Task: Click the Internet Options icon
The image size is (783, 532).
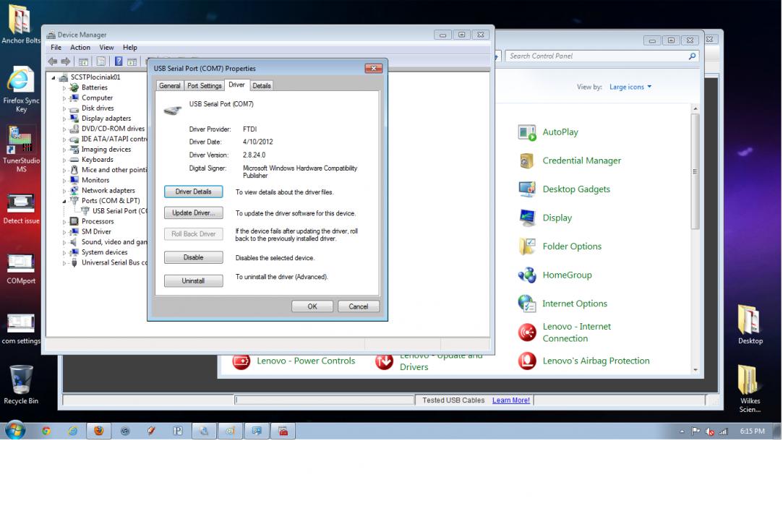Action: click(x=527, y=304)
